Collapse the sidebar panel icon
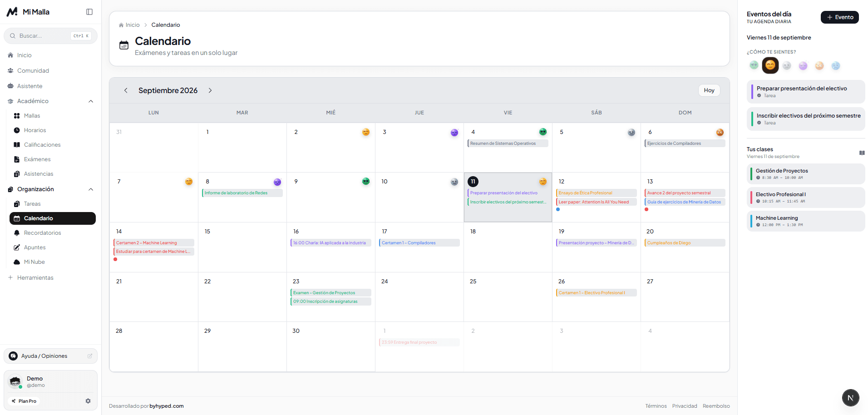868x415 pixels. (x=89, y=12)
